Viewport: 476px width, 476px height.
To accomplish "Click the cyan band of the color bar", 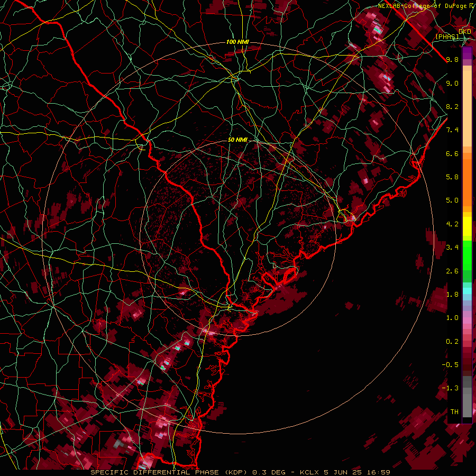I will [467, 290].
